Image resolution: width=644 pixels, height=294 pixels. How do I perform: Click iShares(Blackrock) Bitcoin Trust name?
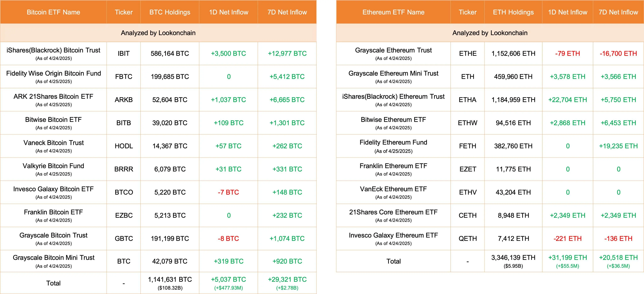click(53, 50)
